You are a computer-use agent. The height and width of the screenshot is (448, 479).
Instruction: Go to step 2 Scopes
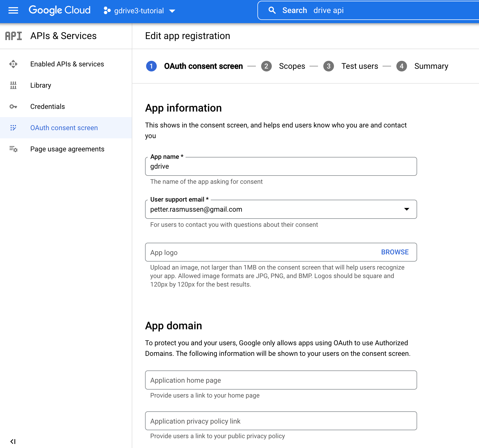292,66
